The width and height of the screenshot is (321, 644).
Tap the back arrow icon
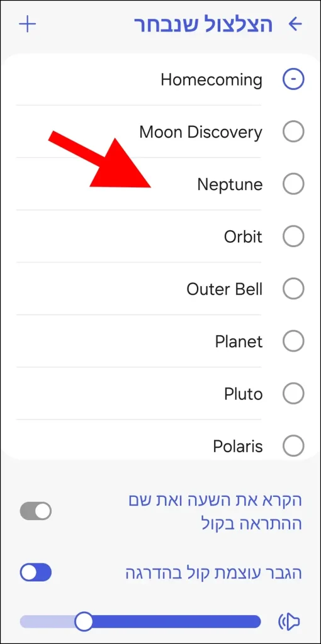pyautogui.click(x=295, y=25)
